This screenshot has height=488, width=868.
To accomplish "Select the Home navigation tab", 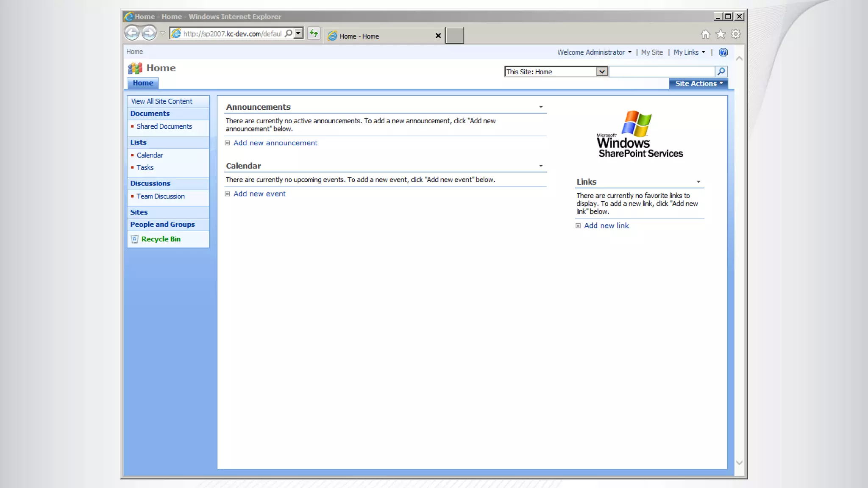I will (143, 83).
